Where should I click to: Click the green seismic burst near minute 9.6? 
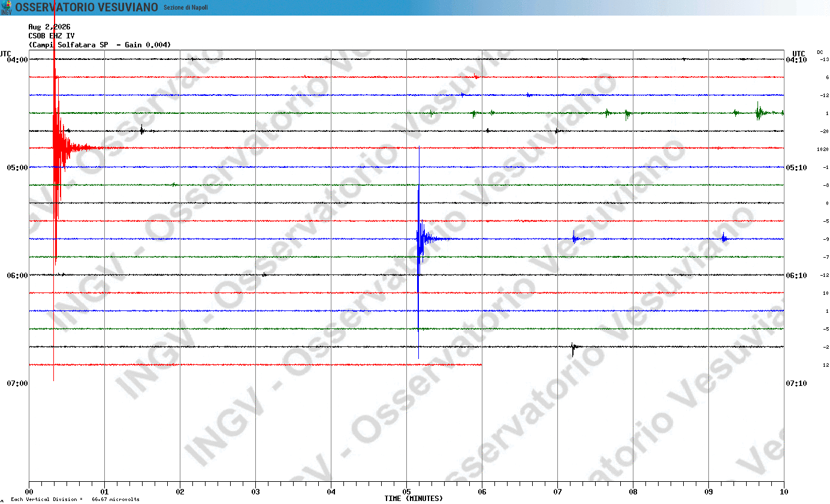[x=759, y=112]
